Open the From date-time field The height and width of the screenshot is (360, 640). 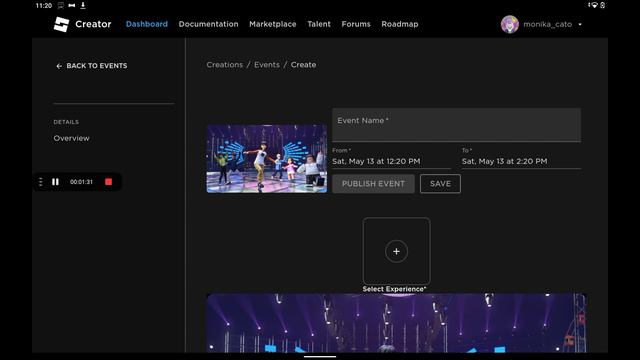pos(391,158)
